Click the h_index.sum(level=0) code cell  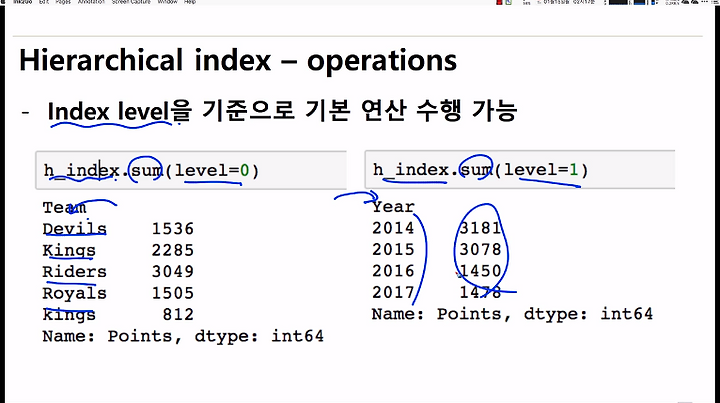pos(191,170)
